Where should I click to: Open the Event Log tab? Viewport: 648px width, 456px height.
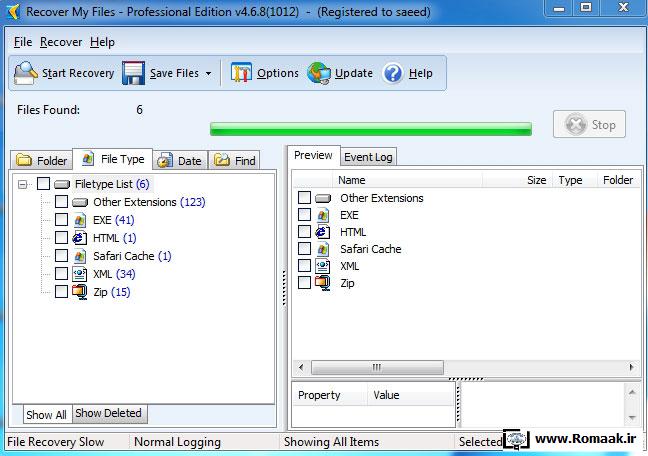pyautogui.click(x=368, y=157)
